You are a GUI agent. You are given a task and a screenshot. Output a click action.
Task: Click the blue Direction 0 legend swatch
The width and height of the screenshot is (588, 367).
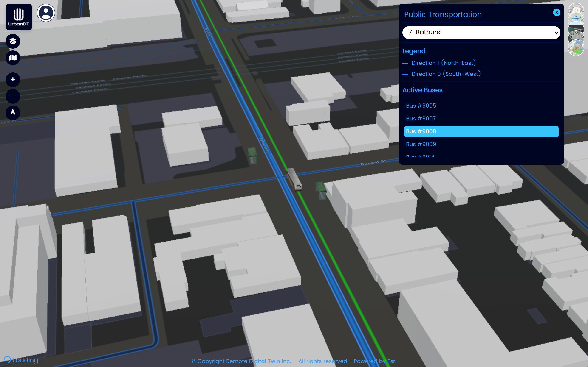point(405,74)
